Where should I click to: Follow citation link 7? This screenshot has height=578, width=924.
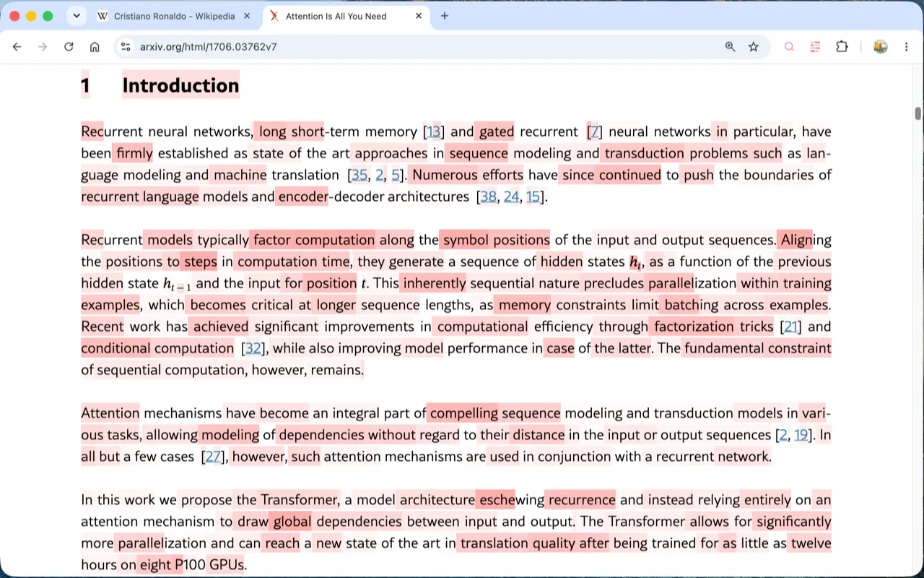pos(595,131)
